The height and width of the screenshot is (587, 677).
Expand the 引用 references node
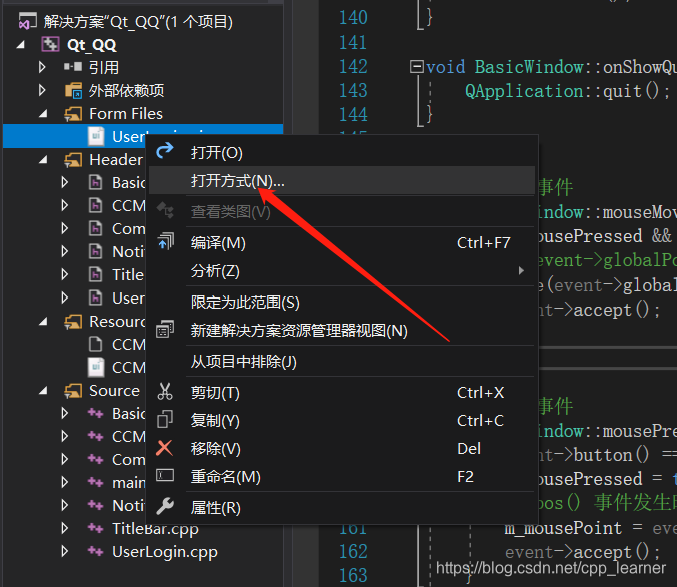point(42,67)
